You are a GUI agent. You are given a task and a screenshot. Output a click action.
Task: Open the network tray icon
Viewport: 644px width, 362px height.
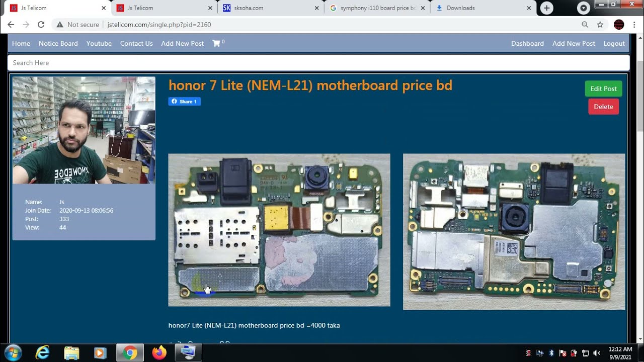586,353
